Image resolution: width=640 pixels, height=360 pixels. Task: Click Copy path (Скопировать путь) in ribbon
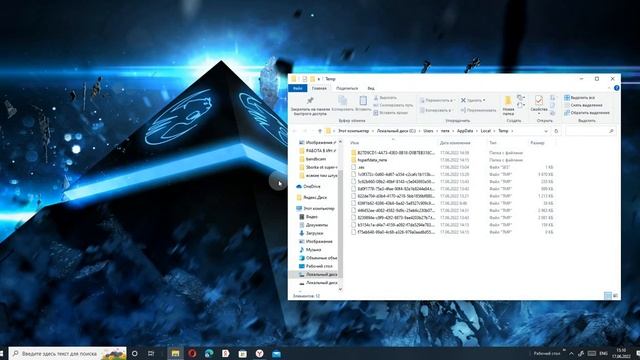[x=393, y=105]
